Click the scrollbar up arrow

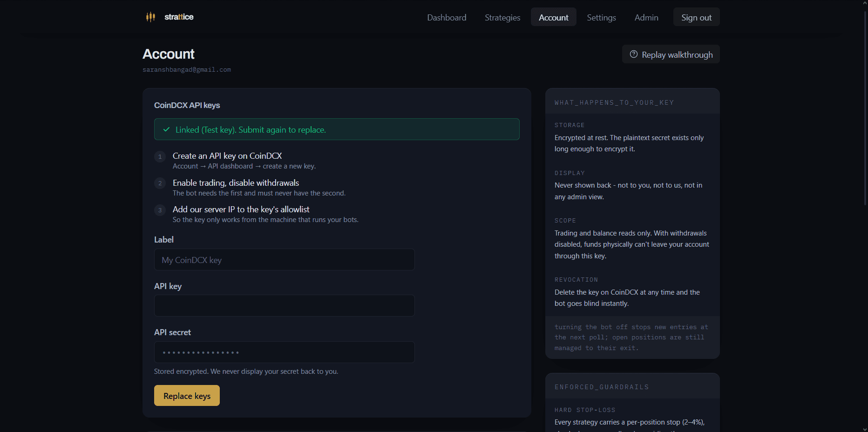865,3
